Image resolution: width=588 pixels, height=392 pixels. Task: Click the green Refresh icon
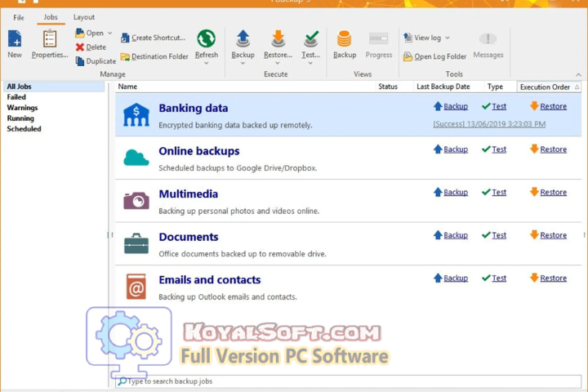pyautogui.click(x=207, y=38)
